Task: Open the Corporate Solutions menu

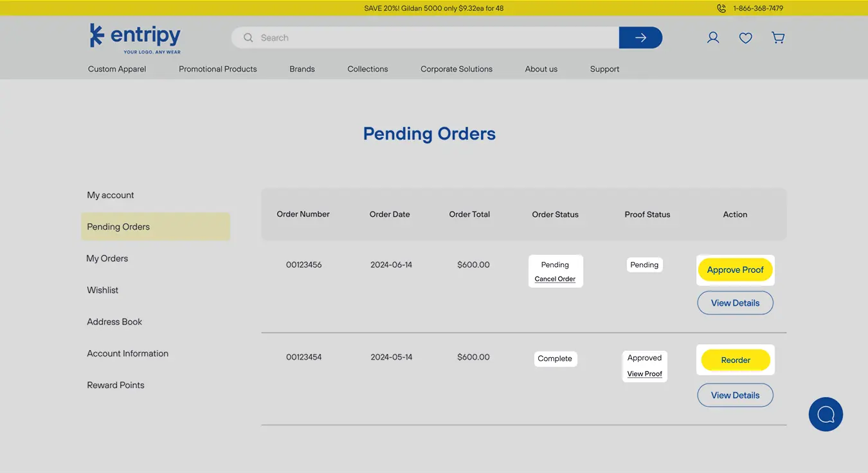Action: point(457,69)
